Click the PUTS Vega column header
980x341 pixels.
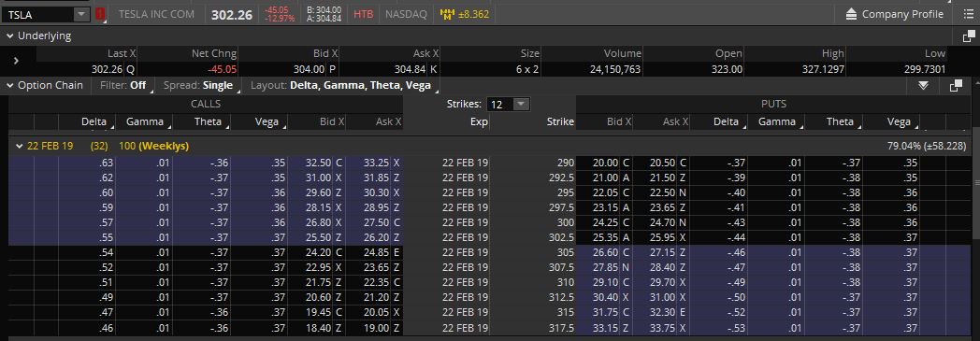899,121
